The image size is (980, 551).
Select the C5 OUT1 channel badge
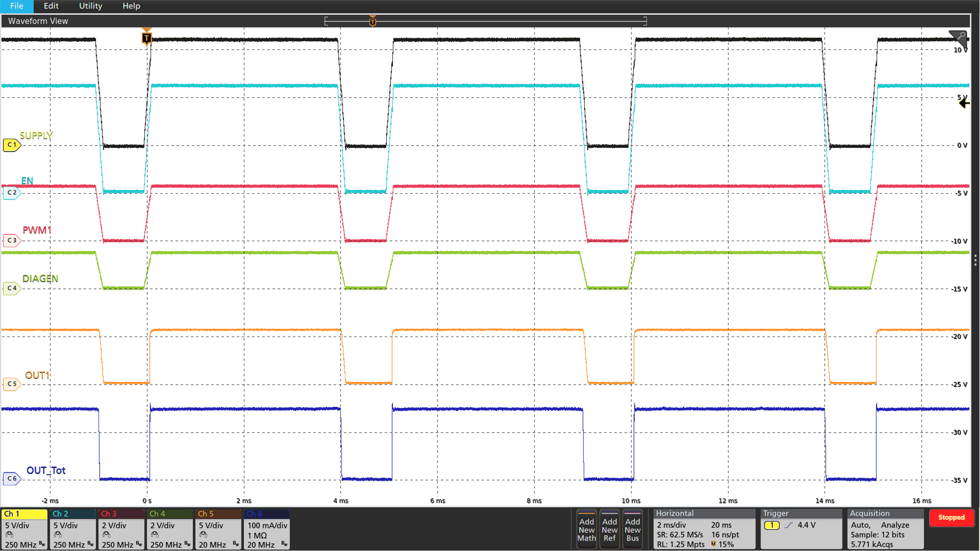click(x=12, y=384)
